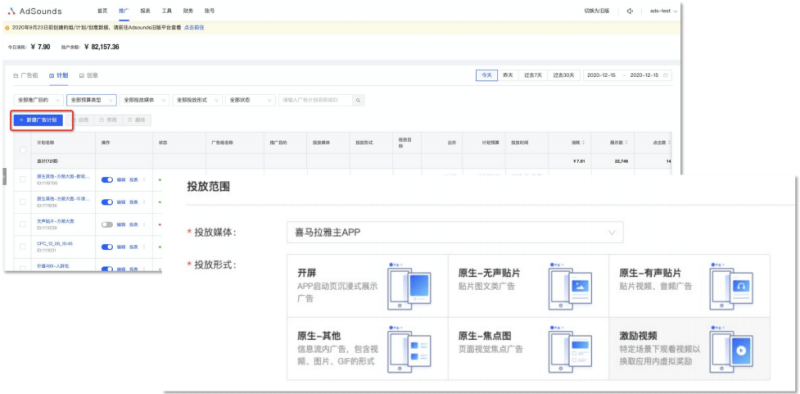Screen dimensions: 800x394
Task: Switch to the 广告组 tab
Action: (x=26, y=76)
